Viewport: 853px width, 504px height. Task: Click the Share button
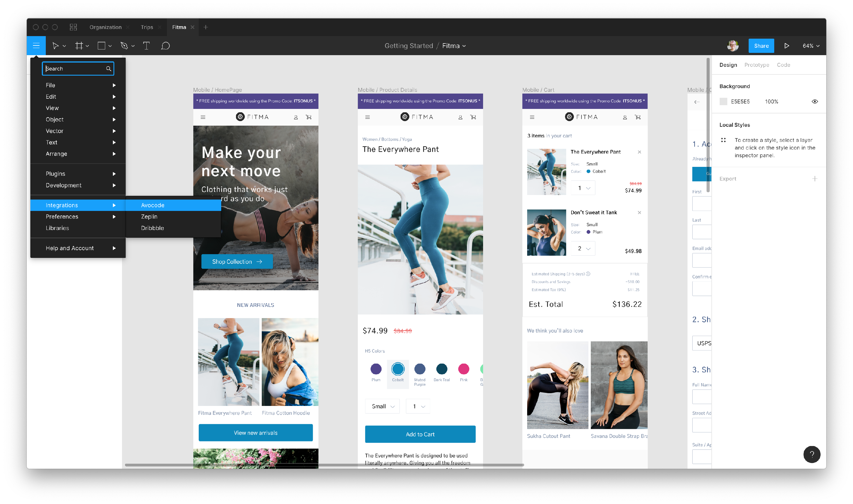click(761, 45)
